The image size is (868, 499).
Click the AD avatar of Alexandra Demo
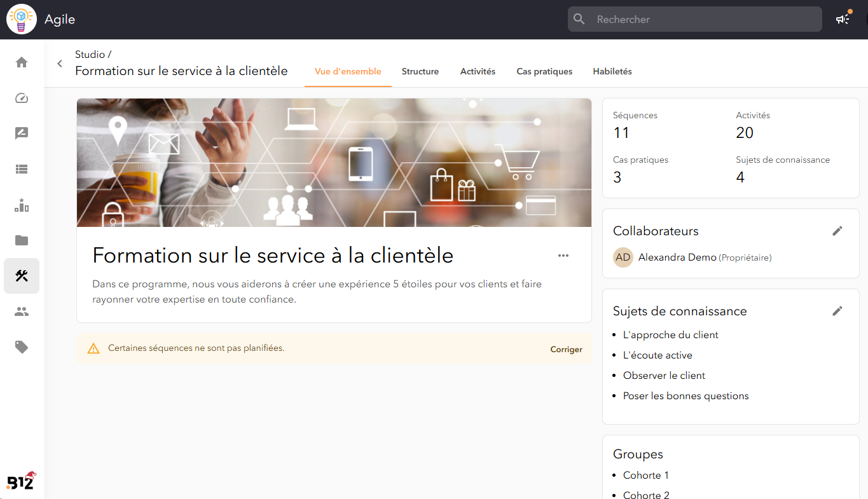tap(623, 257)
